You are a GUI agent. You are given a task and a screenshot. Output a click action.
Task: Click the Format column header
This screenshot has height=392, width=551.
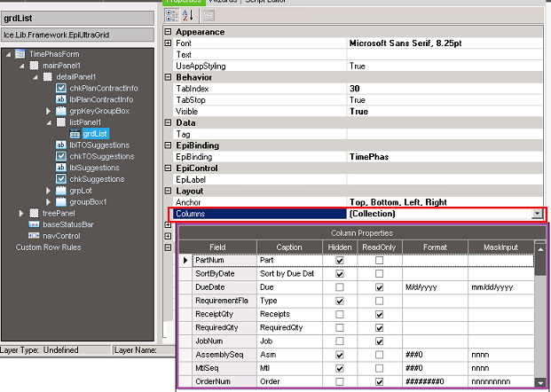435,247
